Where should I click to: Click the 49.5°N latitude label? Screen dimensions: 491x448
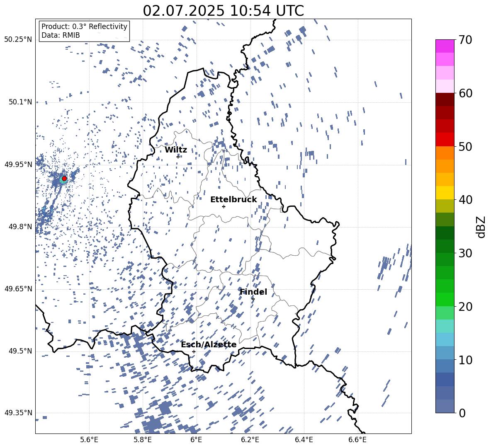click(20, 351)
